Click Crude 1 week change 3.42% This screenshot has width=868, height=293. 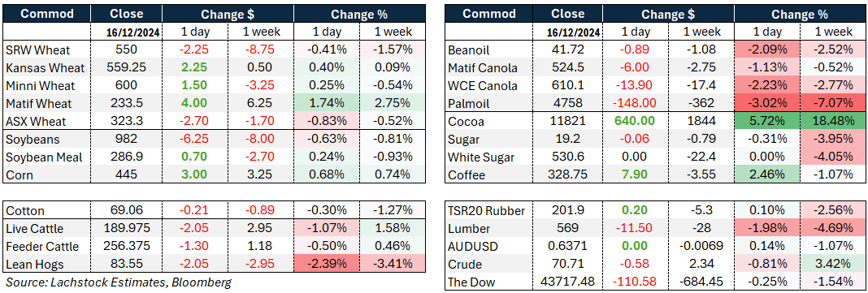(834, 264)
